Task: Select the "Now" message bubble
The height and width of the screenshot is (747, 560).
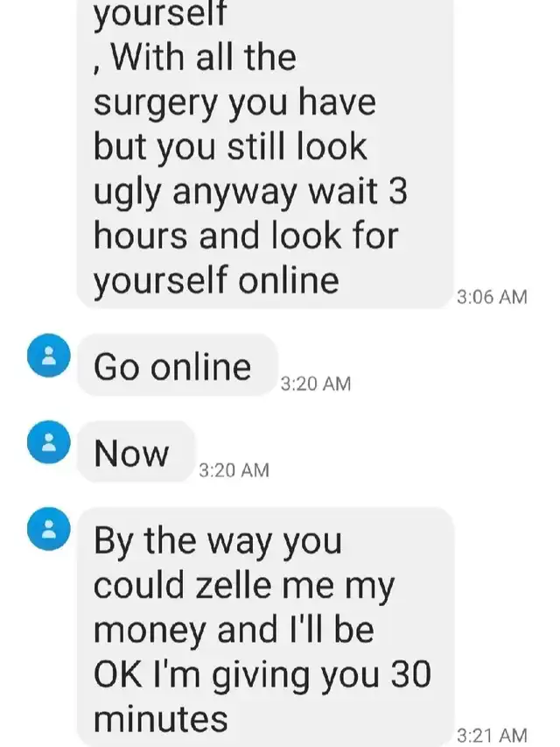Action: [x=136, y=452]
